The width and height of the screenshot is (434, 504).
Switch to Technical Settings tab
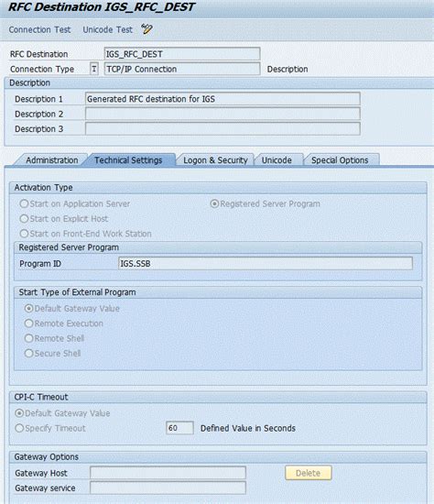[128, 160]
